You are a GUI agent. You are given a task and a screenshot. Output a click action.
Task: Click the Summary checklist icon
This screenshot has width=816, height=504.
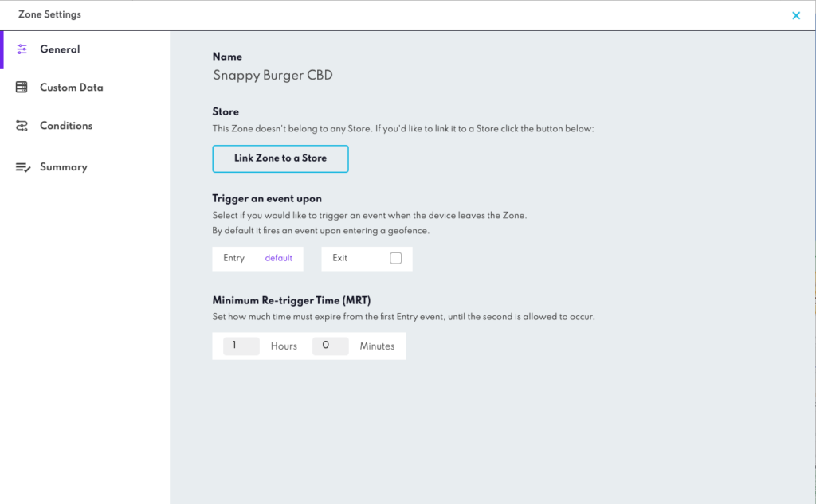tap(23, 167)
